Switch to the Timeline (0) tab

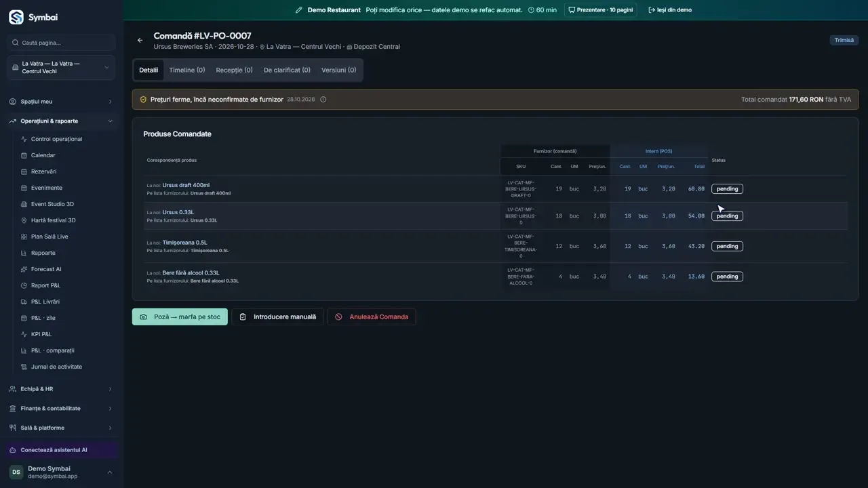coord(187,70)
